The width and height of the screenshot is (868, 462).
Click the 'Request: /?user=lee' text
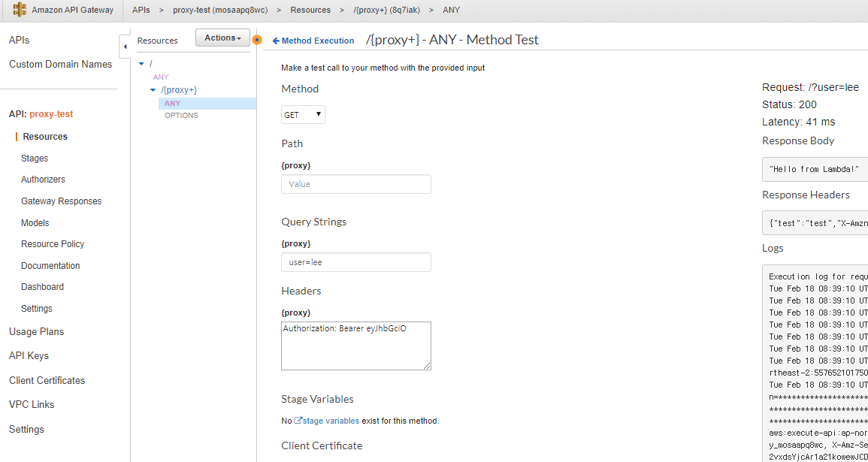coord(810,87)
